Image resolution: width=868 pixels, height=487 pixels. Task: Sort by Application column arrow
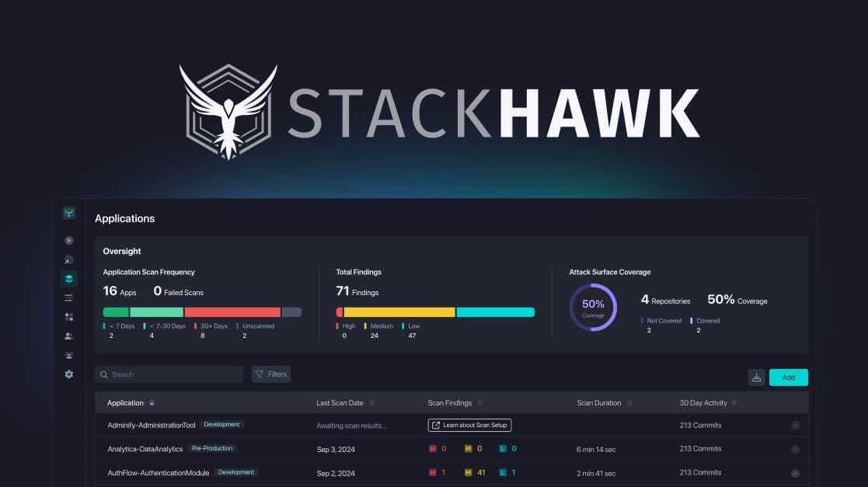(152, 403)
